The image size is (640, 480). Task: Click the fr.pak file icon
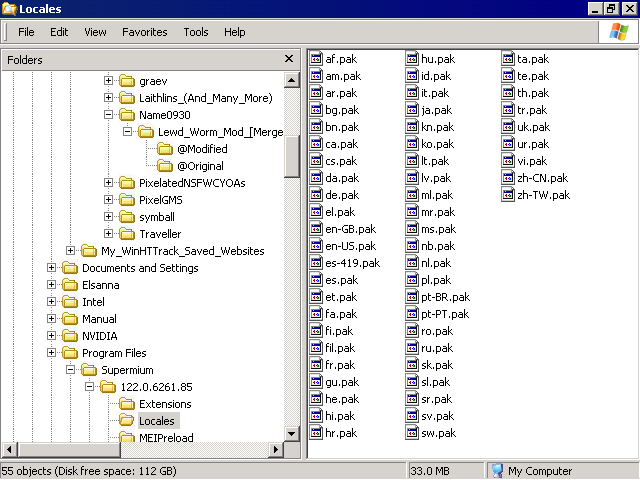pyautogui.click(x=316, y=365)
